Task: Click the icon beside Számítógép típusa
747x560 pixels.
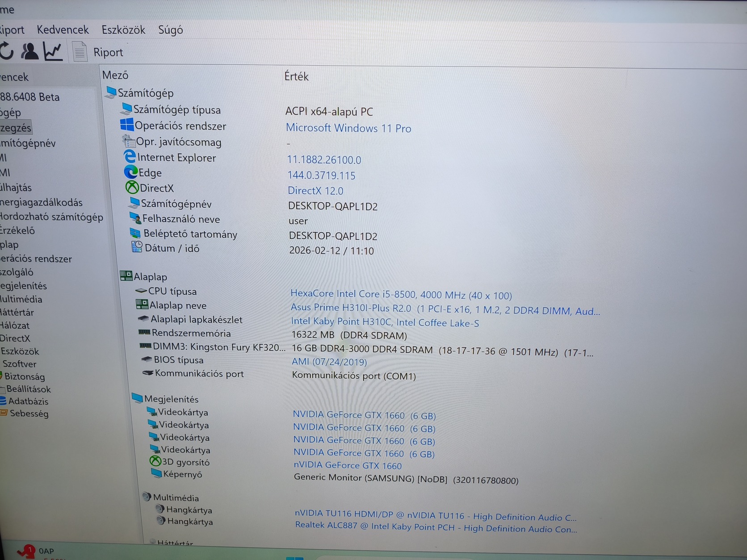Action: (x=126, y=109)
